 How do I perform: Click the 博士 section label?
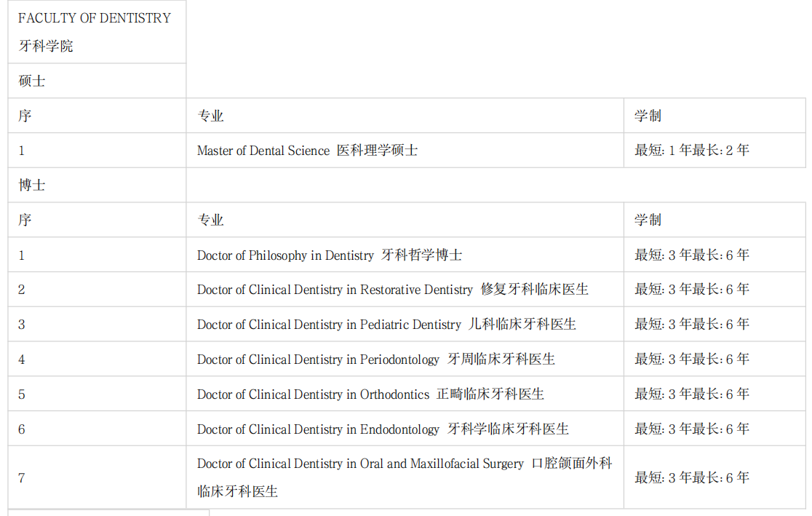(32, 186)
